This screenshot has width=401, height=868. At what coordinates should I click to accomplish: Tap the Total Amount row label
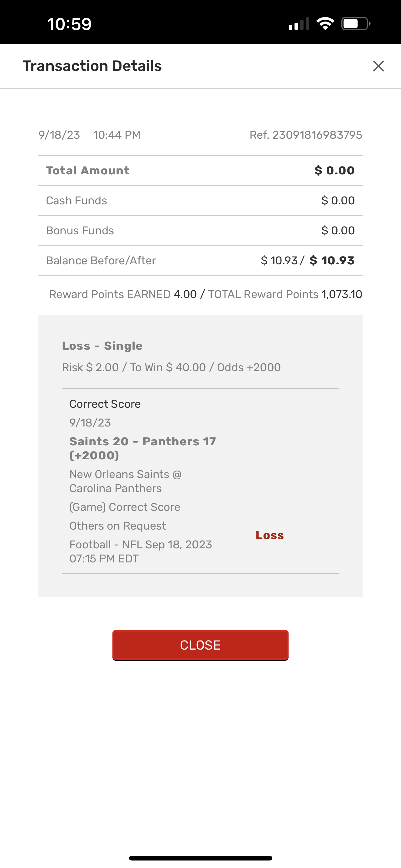pos(87,171)
